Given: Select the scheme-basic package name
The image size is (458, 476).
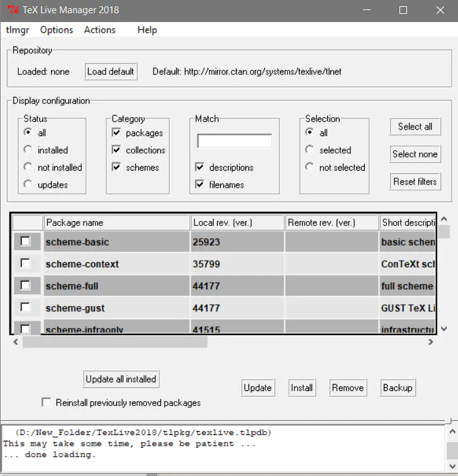Looking at the screenshot, I should [x=77, y=242].
